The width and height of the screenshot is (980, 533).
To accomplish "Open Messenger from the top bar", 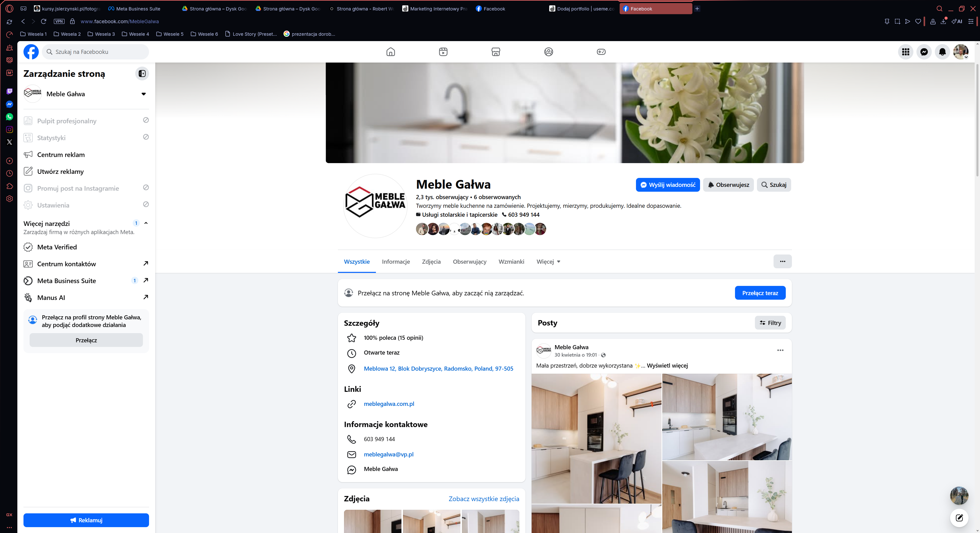I will (x=924, y=52).
